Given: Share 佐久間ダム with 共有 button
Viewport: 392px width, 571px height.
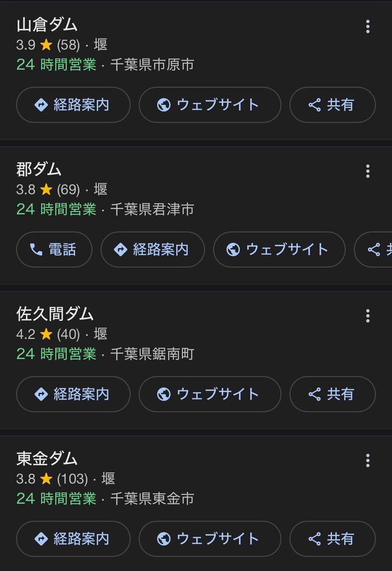Looking at the screenshot, I should coord(332,394).
